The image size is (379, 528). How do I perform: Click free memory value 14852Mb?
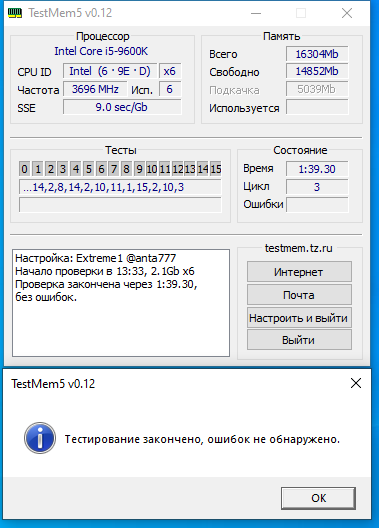coord(317,71)
